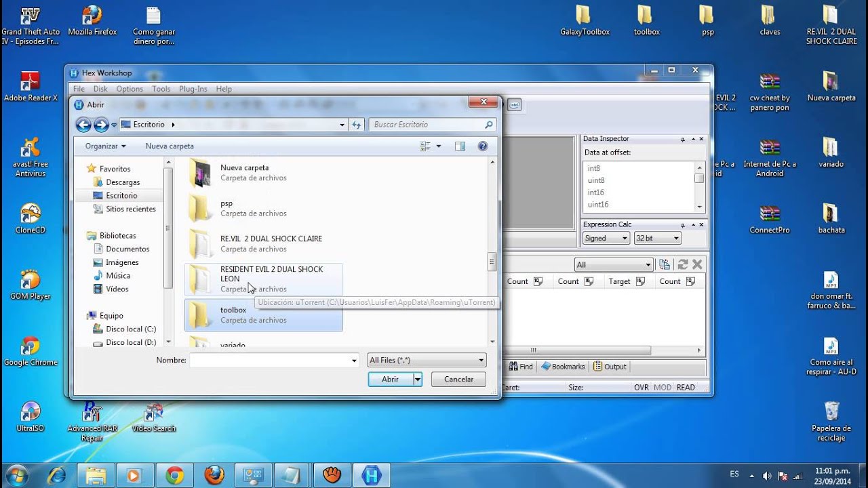868x488 pixels.
Task: Close the Expression Calc panel
Action: coord(701,224)
